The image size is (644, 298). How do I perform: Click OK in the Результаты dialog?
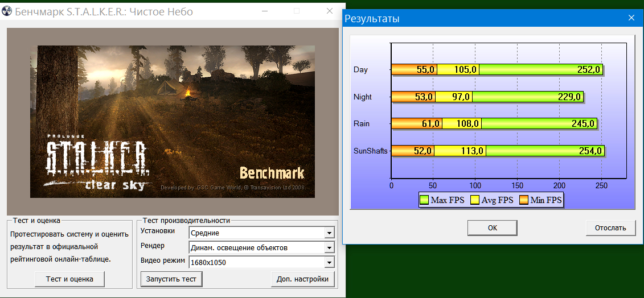click(x=492, y=228)
